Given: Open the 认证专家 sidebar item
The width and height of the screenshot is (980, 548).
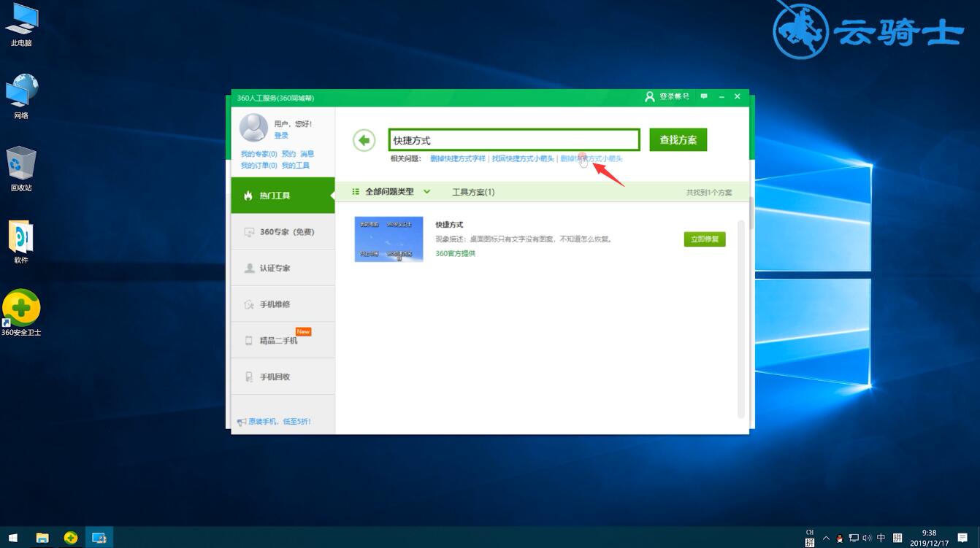Looking at the screenshot, I should (283, 268).
